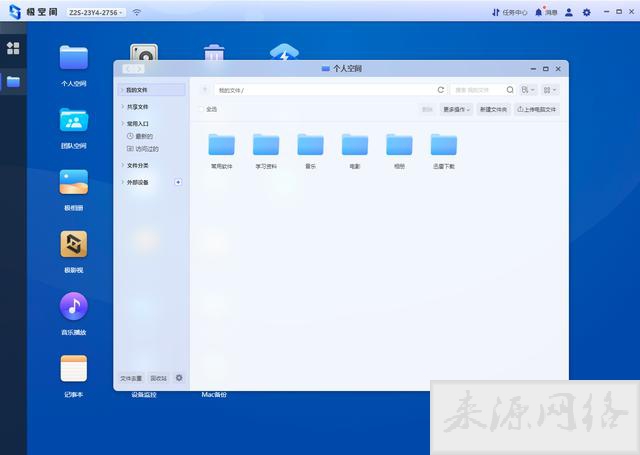The height and width of the screenshot is (455, 640).
Task: Open the 团队空间 team space icon
Action: point(73,121)
